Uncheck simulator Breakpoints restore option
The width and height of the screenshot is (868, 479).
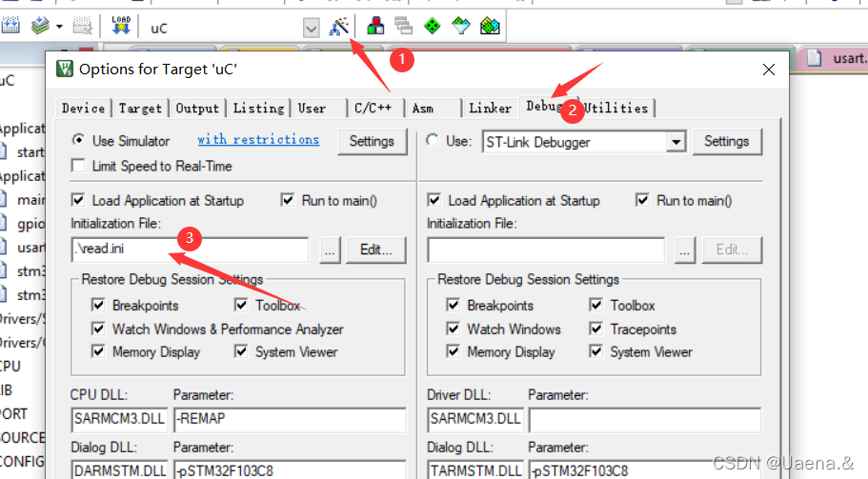pyautogui.click(x=98, y=305)
